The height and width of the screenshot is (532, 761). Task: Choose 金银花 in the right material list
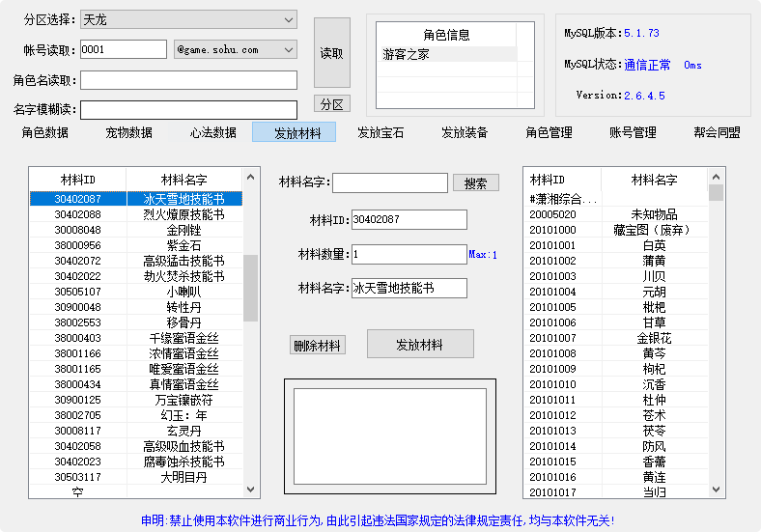coord(654,338)
